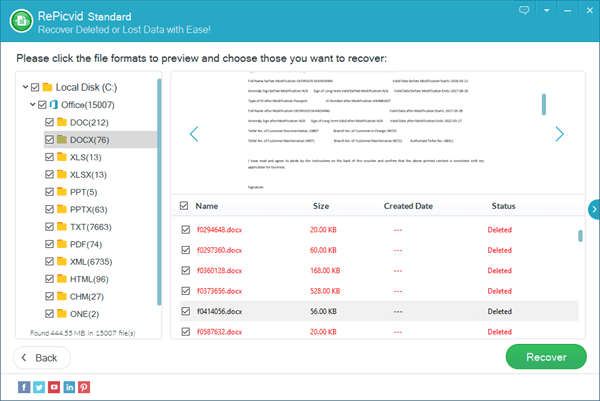Toggle the select-all checkbox beside Name

coord(183,206)
